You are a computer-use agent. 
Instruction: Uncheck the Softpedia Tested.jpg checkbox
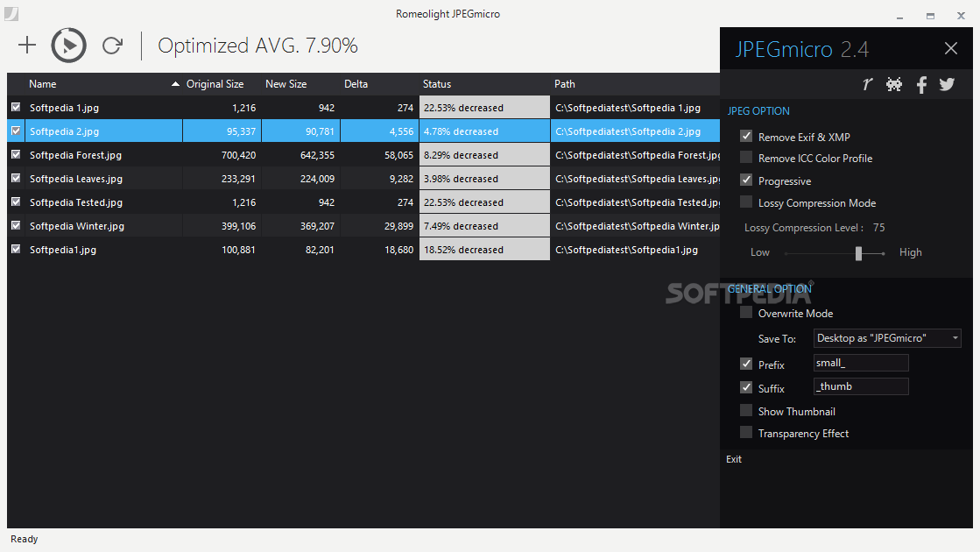click(x=17, y=202)
